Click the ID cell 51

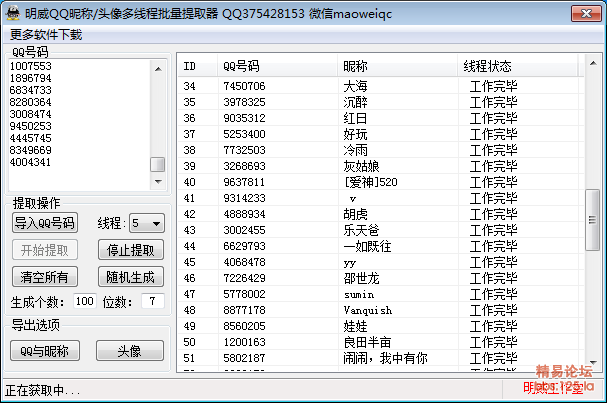[x=189, y=358]
